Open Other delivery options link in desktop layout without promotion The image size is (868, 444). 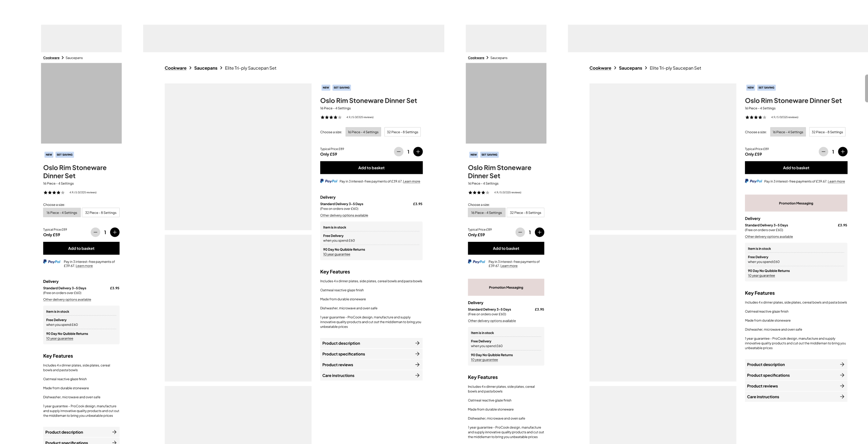tap(344, 215)
